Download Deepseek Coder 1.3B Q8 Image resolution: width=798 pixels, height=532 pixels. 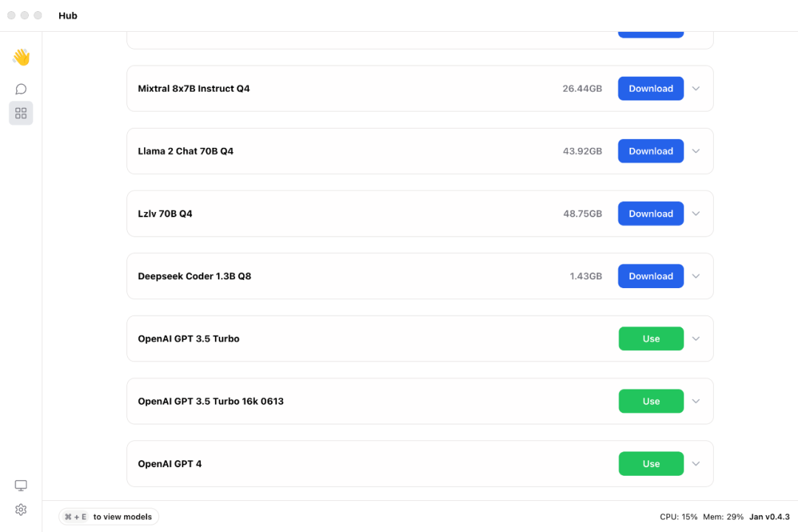(650, 276)
